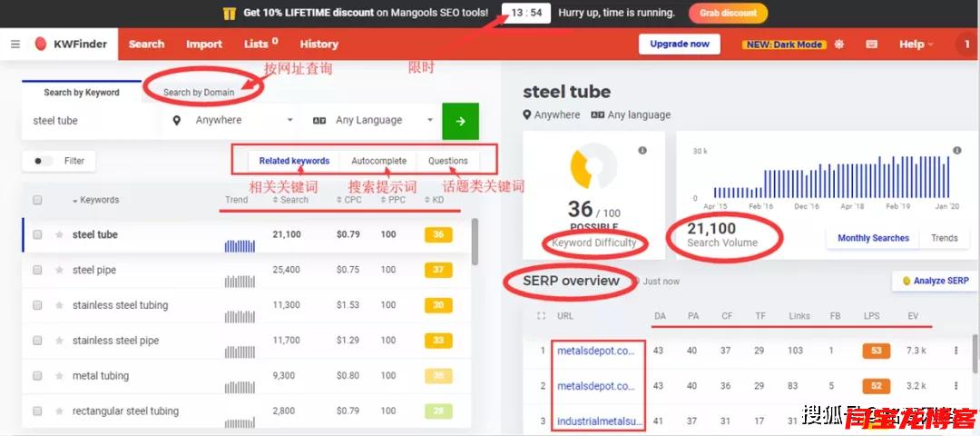This screenshot has height=436, width=980.
Task: Open the Help dropdown menu
Action: (x=916, y=44)
